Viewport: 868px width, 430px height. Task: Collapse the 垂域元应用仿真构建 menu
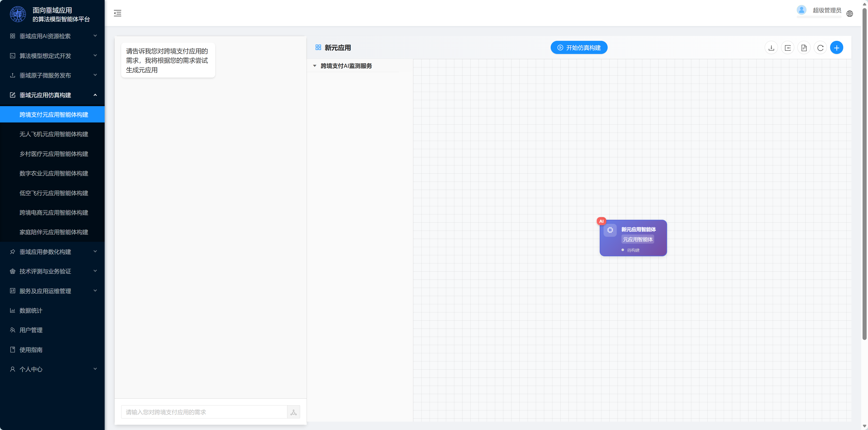(52, 95)
